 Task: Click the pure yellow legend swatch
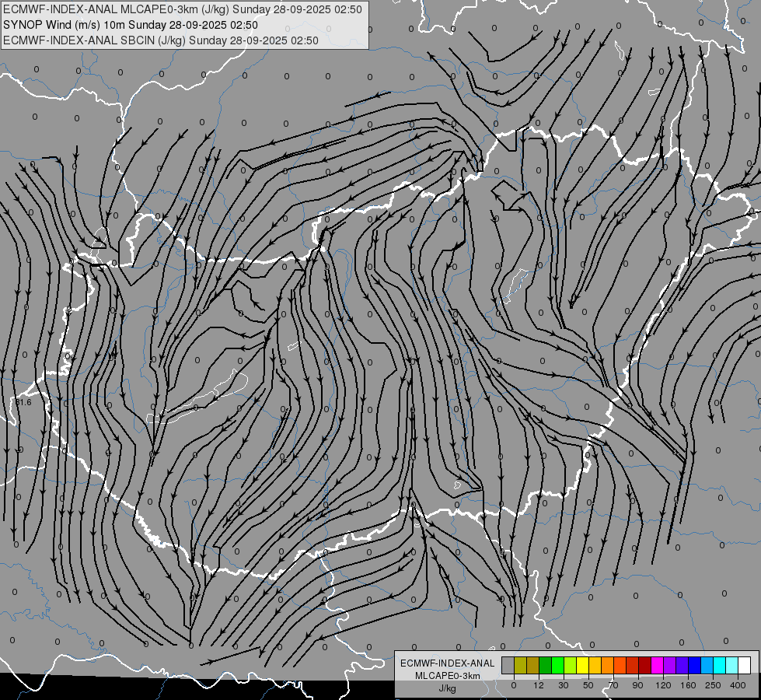583,665
